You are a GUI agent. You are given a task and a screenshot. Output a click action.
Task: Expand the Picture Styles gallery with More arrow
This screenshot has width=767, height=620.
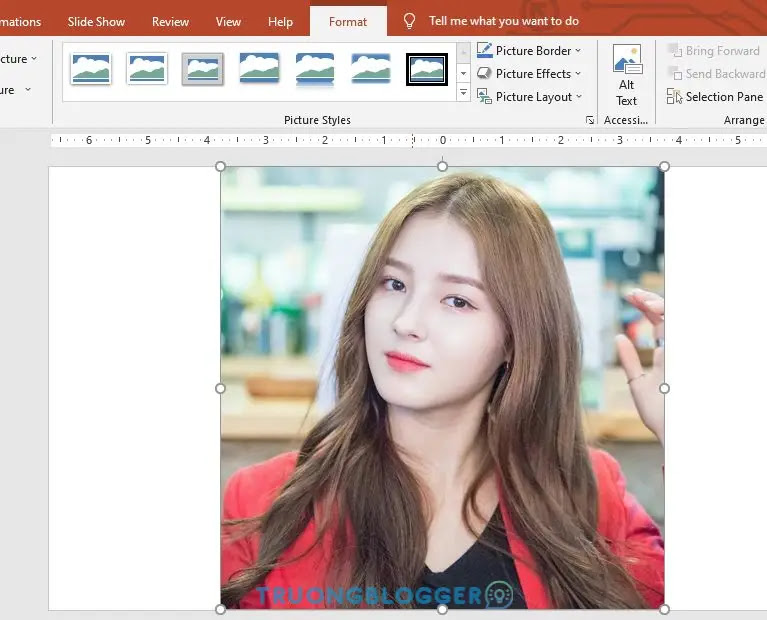point(463,93)
